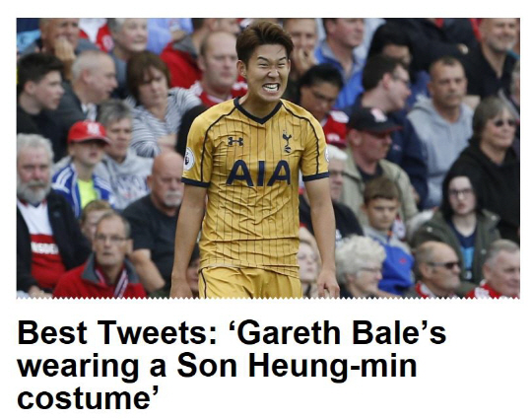This screenshot has width=532, height=420.
Task: Click the footballer photo thumbnail
Action: click(268, 158)
